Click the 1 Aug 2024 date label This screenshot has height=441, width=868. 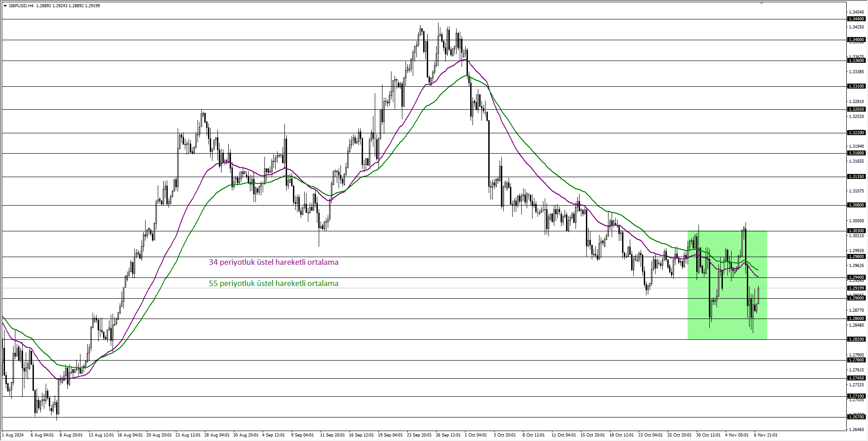click(13, 435)
